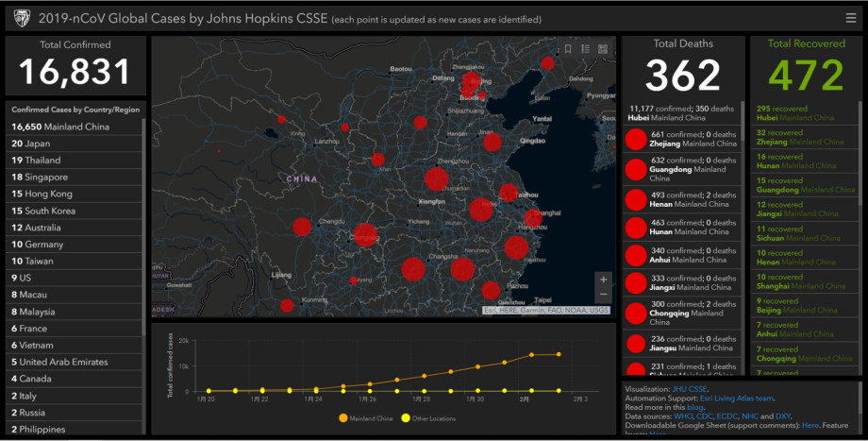This screenshot has height=441, width=868.
Task: Click the red circle beside Jiangsu entry
Action: 636,344
